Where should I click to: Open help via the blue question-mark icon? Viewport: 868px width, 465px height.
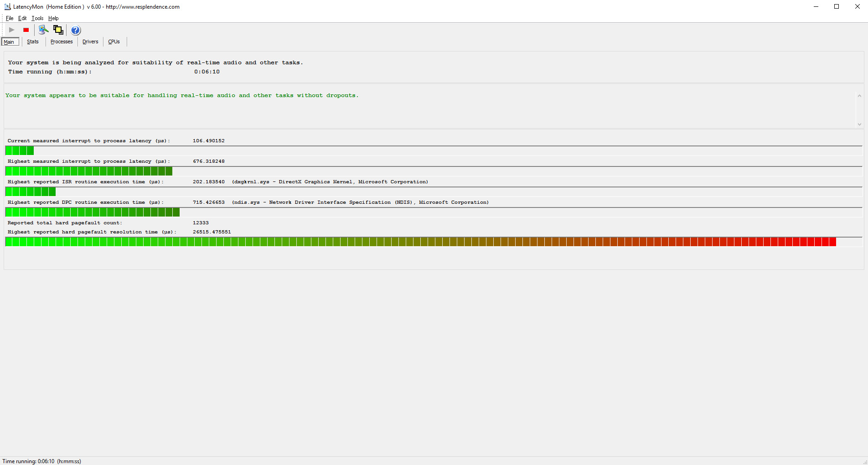click(76, 30)
